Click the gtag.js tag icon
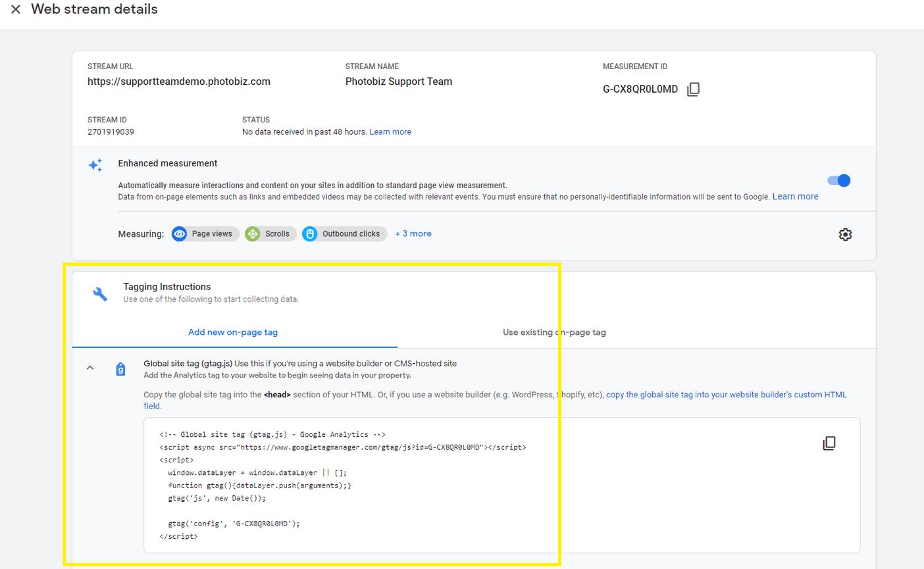Image resolution: width=924 pixels, height=569 pixels. coord(120,369)
